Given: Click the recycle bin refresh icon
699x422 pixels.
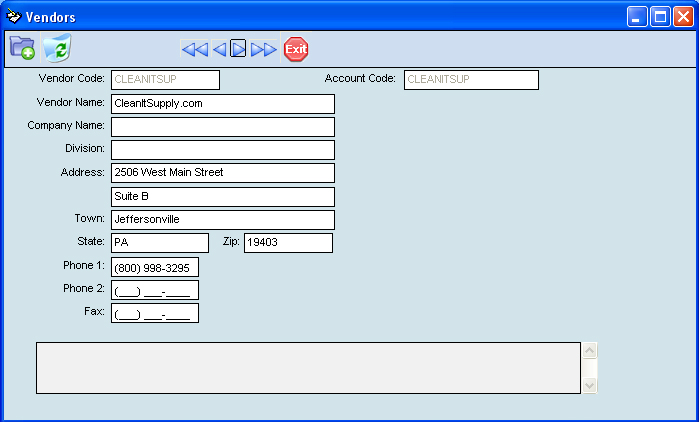Looking at the screenshot, I should (57, 48).
